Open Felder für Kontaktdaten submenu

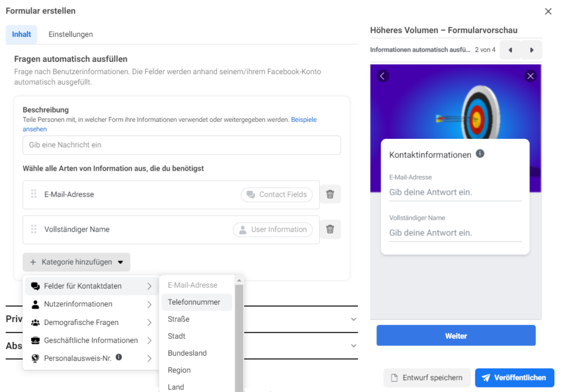click(92, 286)
